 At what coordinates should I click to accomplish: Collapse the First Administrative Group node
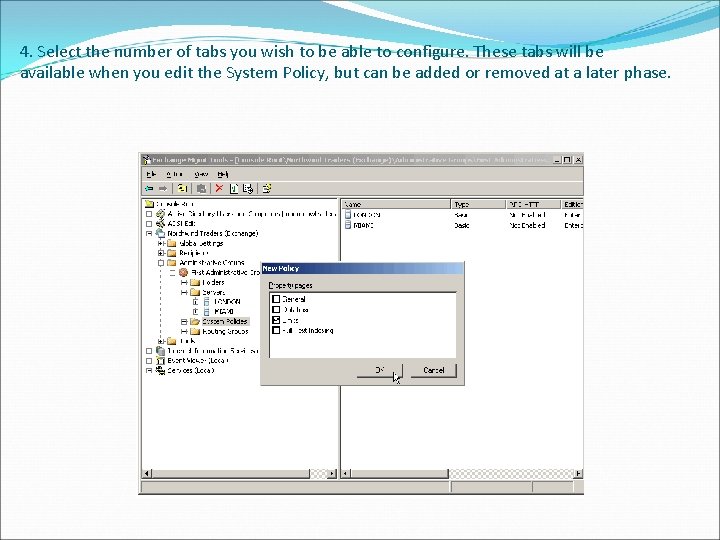[x=172, y=272]
